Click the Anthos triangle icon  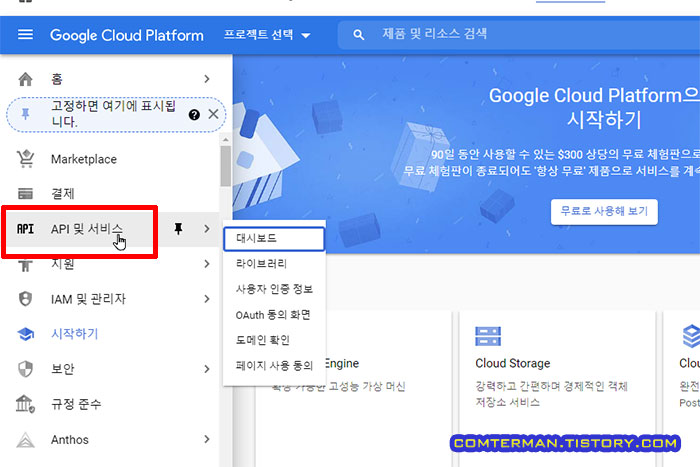25,440
